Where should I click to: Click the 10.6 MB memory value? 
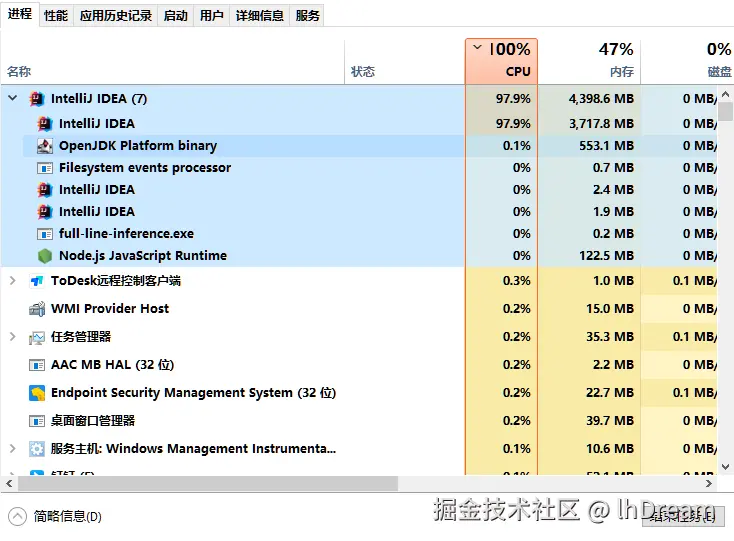(610, 449)
